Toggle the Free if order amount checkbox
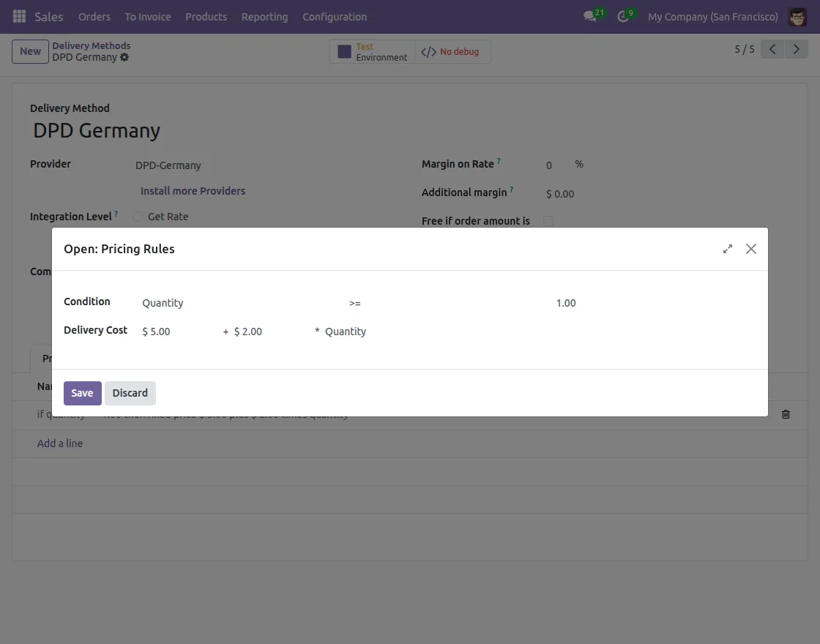The width and height of the screenshot is (820, 644). [x=548, y=221]
